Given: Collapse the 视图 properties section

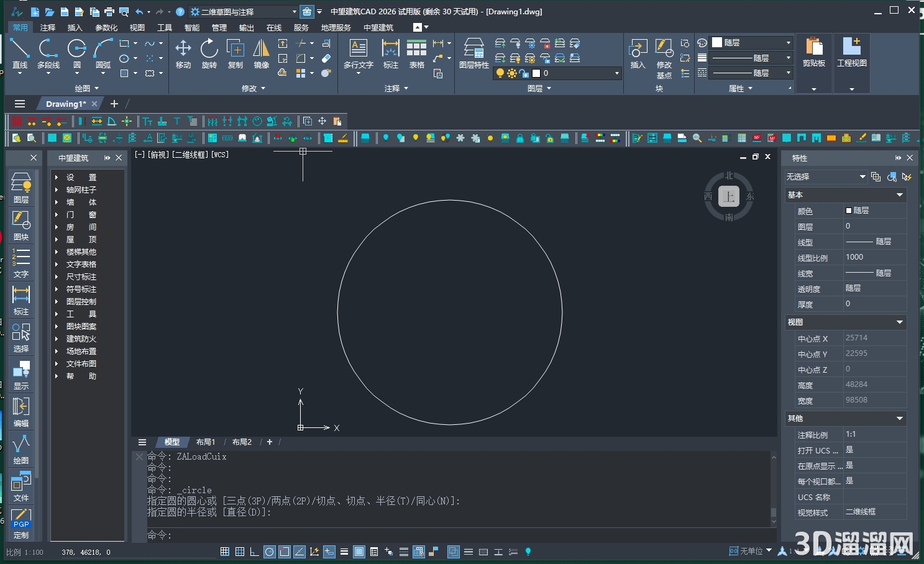Looking at the screenshot, I should [x=899, y=322].
